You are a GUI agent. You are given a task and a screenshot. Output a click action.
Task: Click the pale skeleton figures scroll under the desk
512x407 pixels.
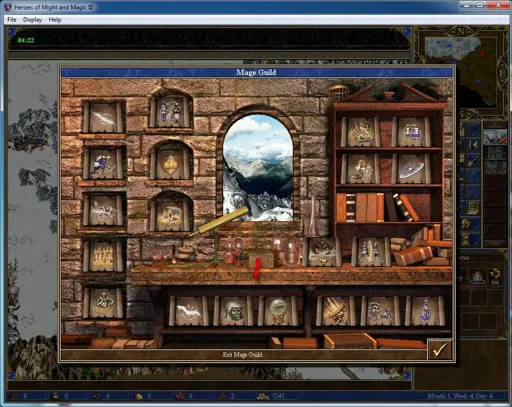pyautogui.click(x=381, y=311)
